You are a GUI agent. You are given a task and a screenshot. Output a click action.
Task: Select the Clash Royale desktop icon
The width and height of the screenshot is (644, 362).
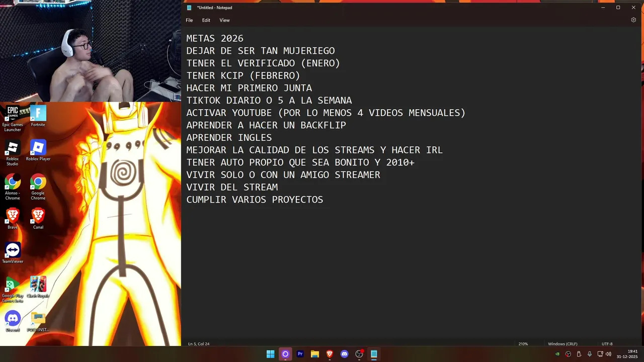point(38,287)
